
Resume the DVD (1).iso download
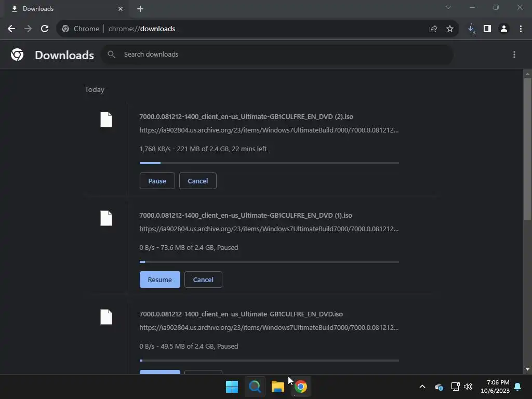pyautogui.click(x=160, y=280)
